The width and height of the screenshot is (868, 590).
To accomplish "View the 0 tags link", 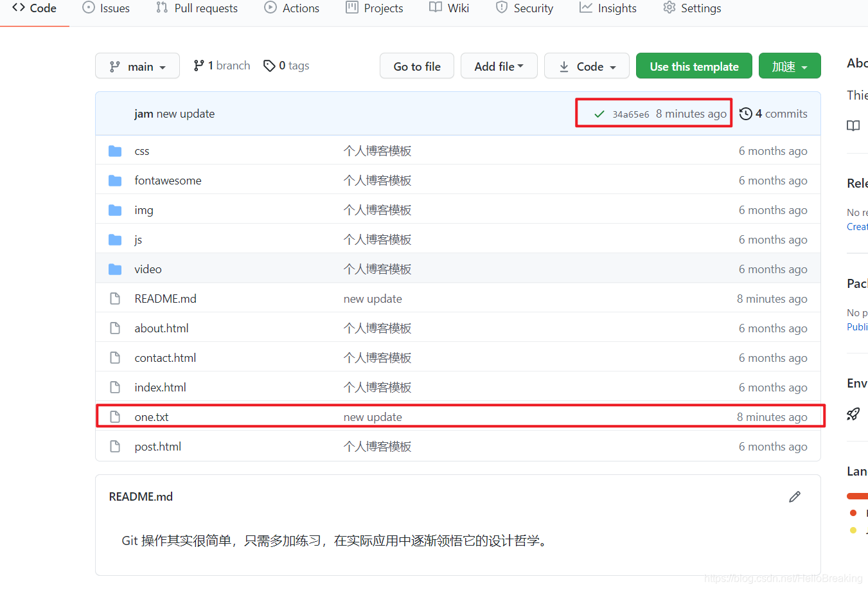I will [287, 66].
